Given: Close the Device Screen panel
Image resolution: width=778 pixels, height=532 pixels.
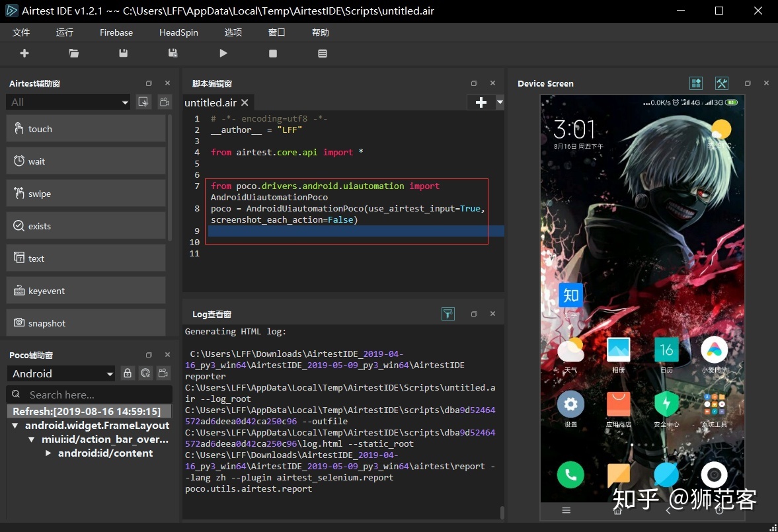Looking at the screenshot, I should [x=766, y=83].
